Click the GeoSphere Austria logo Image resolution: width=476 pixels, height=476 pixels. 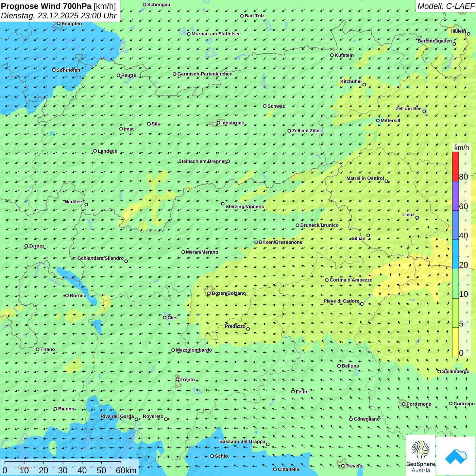click(x=421, y=455)
